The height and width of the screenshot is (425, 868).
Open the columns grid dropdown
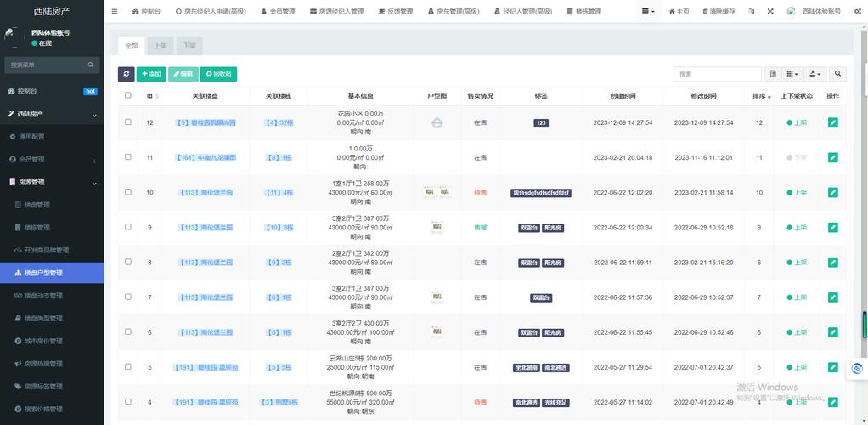tap(792, 74)
